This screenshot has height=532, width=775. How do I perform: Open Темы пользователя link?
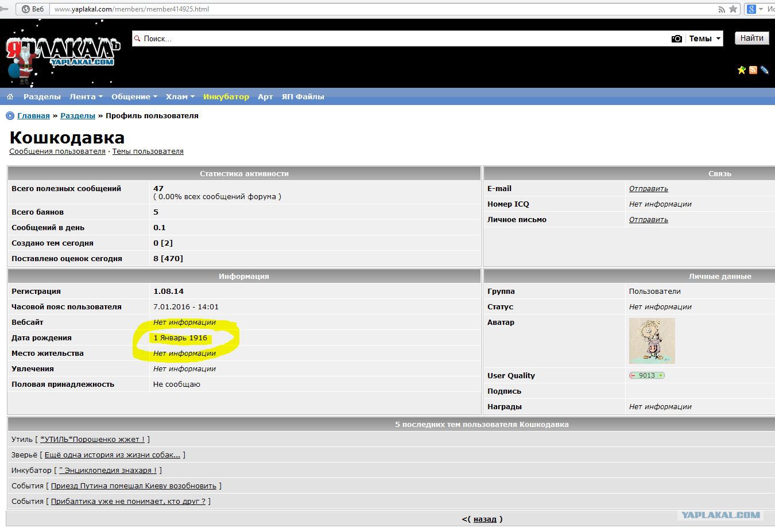tap(148, 152)
